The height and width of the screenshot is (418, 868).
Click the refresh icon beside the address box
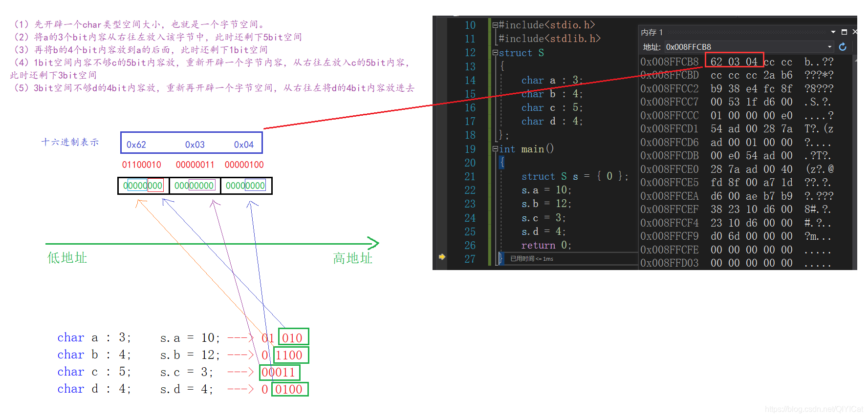[843, 47]
